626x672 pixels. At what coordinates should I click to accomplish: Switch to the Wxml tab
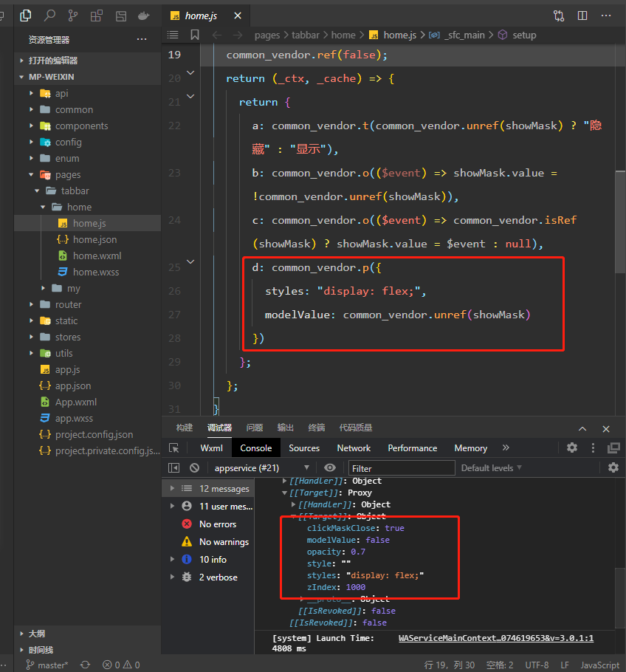coord(212,448)
